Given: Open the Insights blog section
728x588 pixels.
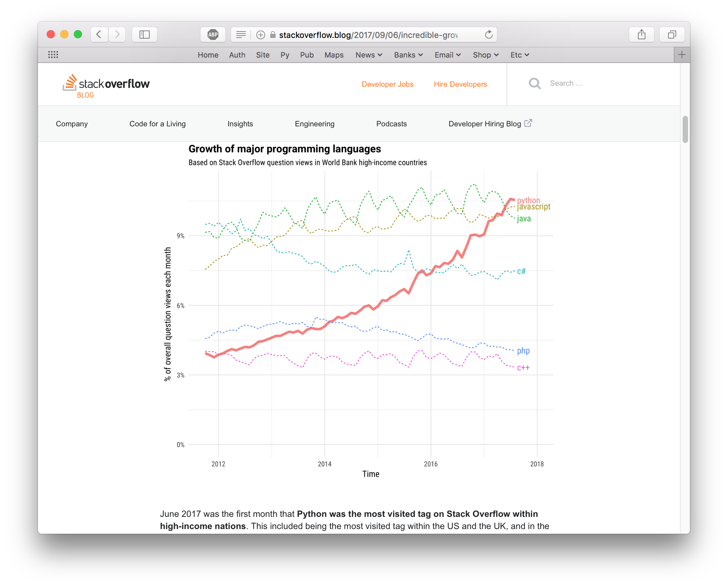Looking at the screenshot, I should [240, 124].
